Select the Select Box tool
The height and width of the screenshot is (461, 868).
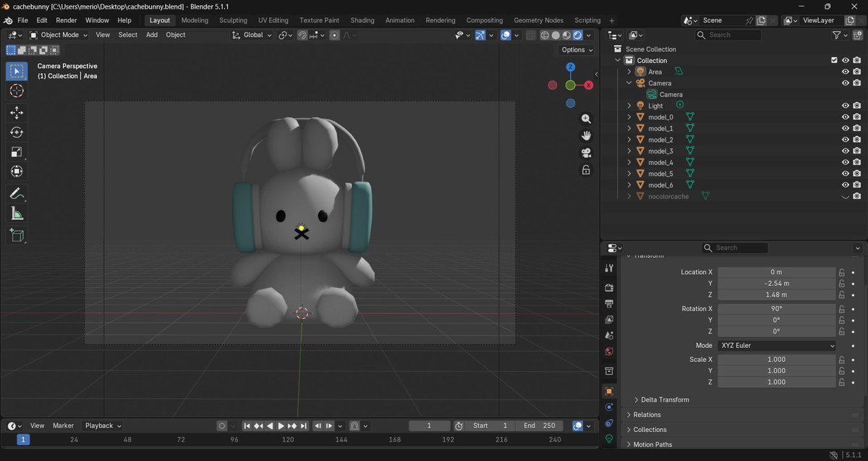(17, 71)
